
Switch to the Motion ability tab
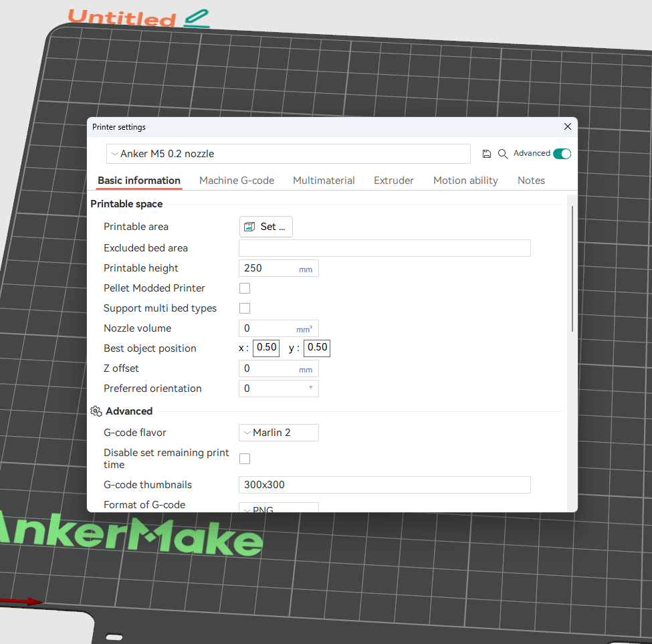click(465, 181)
